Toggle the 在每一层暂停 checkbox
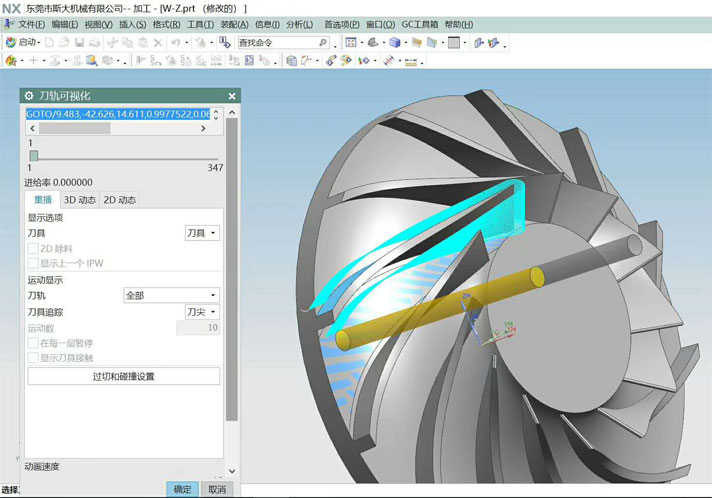The height and width of the screenshot is (498, 712). pos(33,343)
